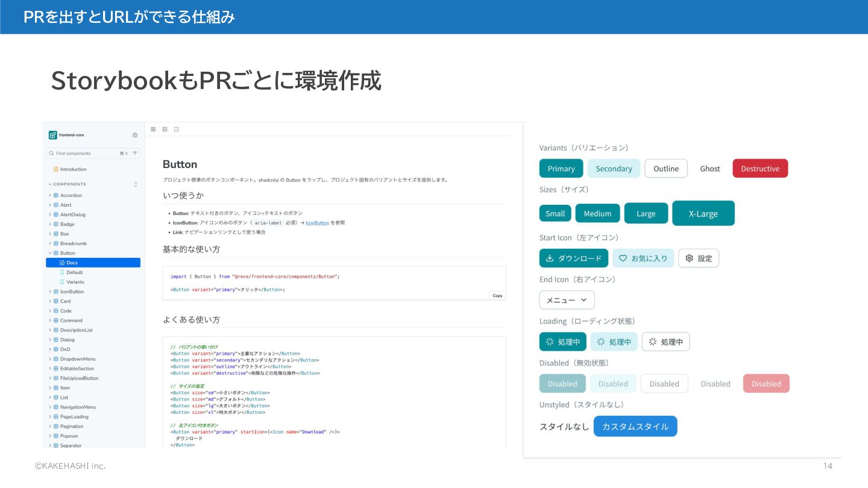
Task: Click expand/collapse all arrows beside COMPONENTS
Action: pyautogui.click(x=135, y=184)
